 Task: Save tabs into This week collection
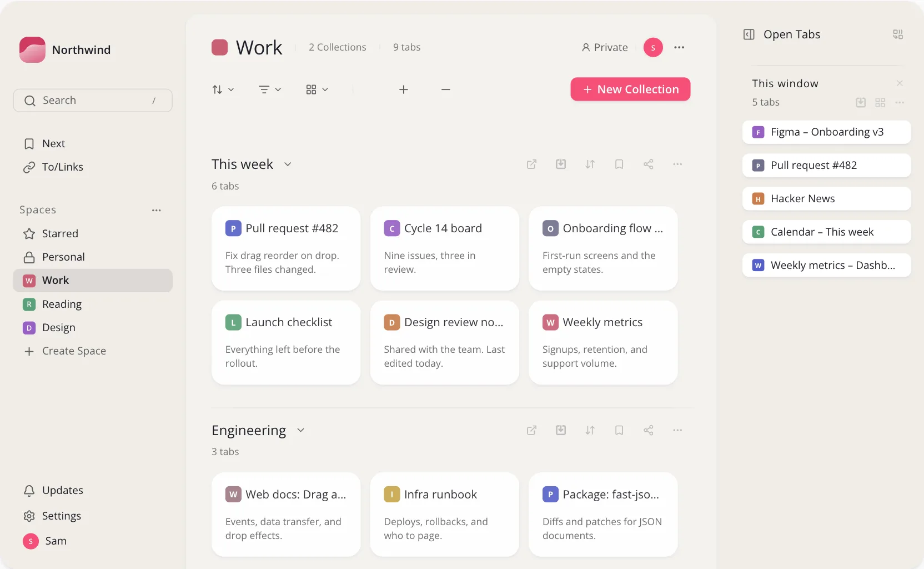tap(561, 164)
